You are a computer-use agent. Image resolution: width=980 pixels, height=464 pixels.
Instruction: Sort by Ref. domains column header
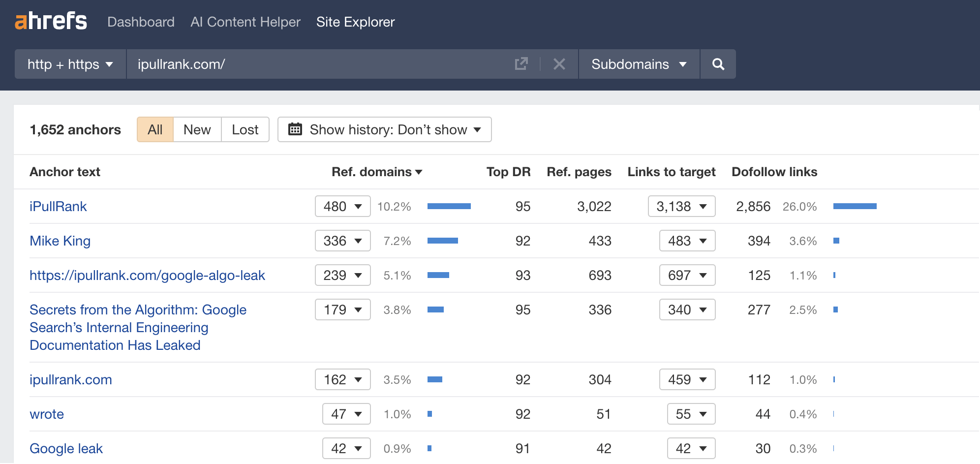(x=377, y=172)
